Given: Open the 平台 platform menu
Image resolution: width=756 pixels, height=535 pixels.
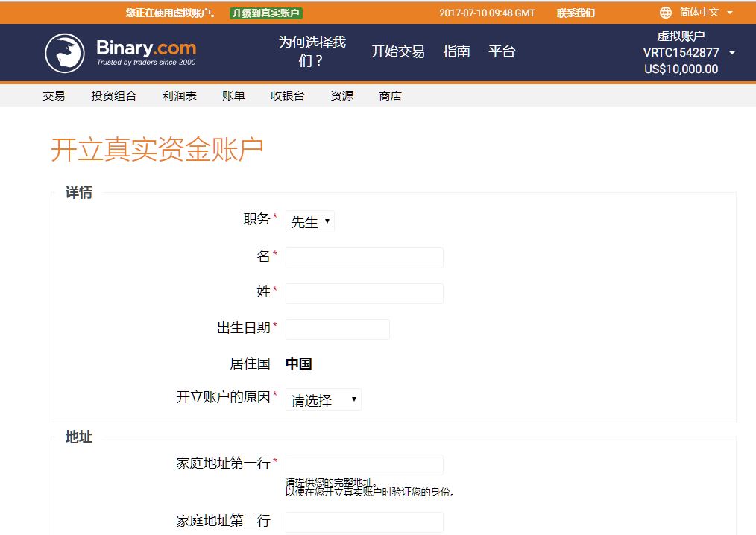Looking at the screenshot, I should pyautogui.click(x=502, y=51).
